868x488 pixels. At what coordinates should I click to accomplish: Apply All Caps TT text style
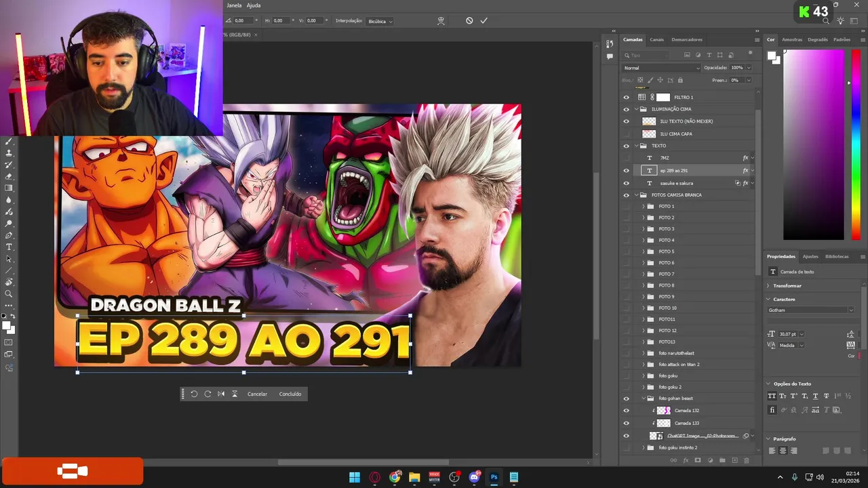(772, 396)
